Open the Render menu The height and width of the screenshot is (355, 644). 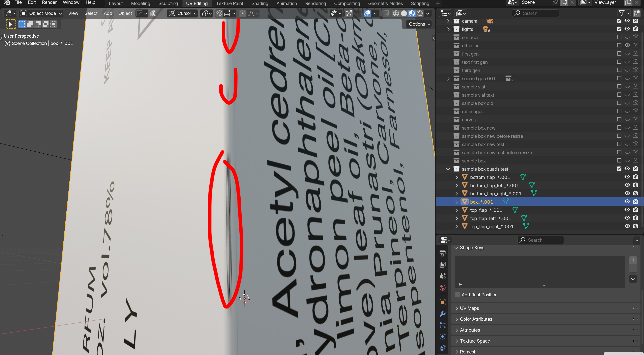49,3
